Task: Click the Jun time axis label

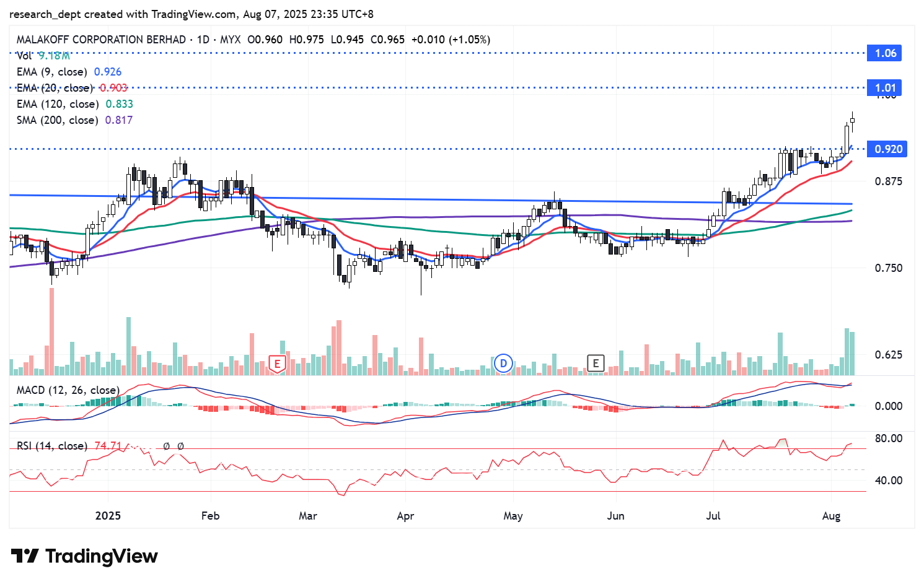Action: (x=615, y=516)
